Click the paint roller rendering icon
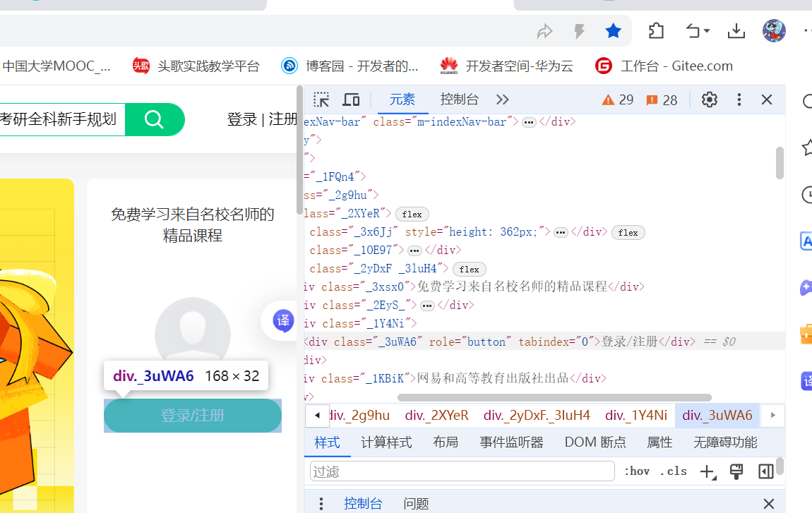This screenshot has height=513, width=812. pos(736,471)
